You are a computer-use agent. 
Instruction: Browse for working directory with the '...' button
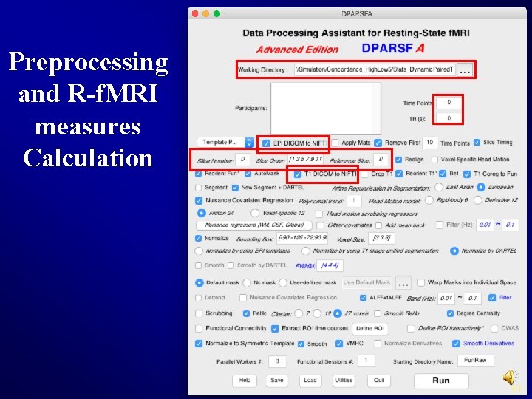[x=465, y=70]
